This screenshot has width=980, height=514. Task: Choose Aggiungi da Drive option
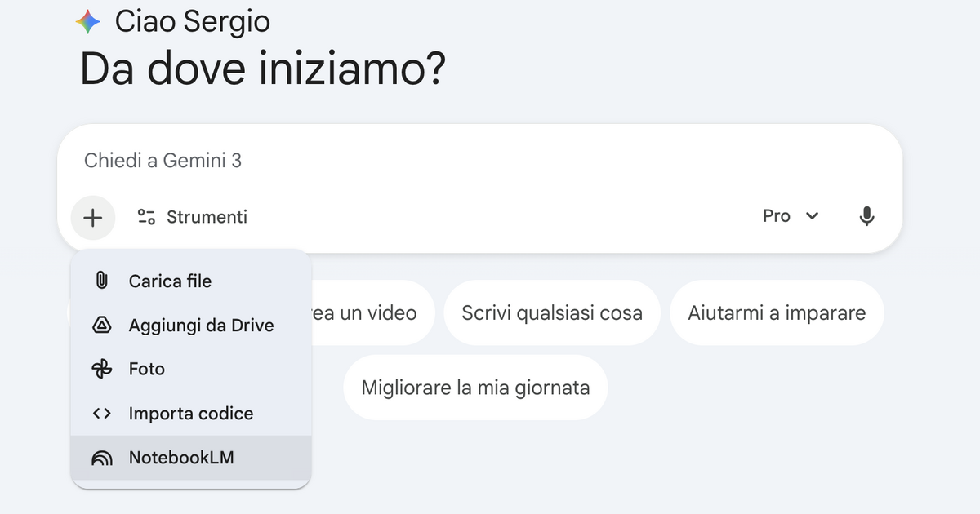click(x=201, y=326)
